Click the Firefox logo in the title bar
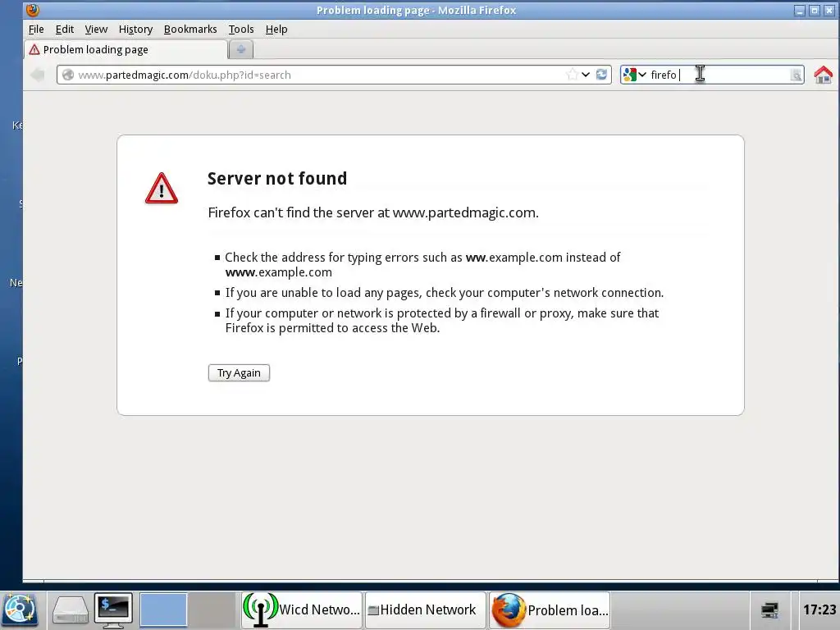 pyautogui.click(x=33, y=10)
